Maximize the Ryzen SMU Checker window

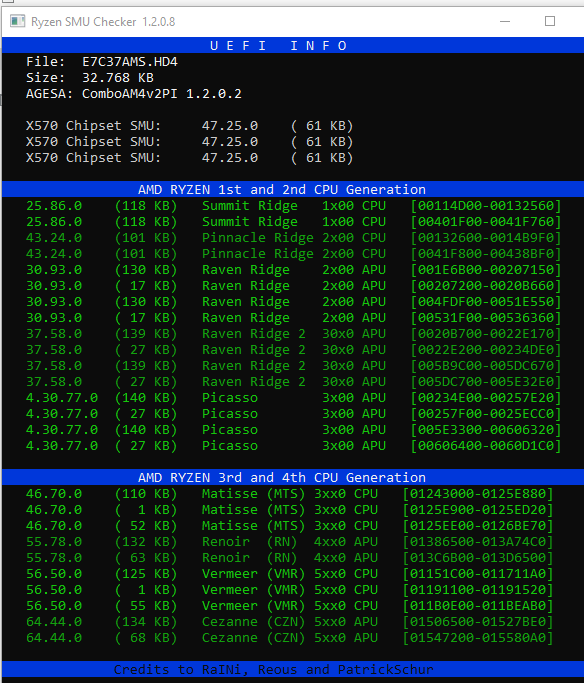(x=550, y=21)
